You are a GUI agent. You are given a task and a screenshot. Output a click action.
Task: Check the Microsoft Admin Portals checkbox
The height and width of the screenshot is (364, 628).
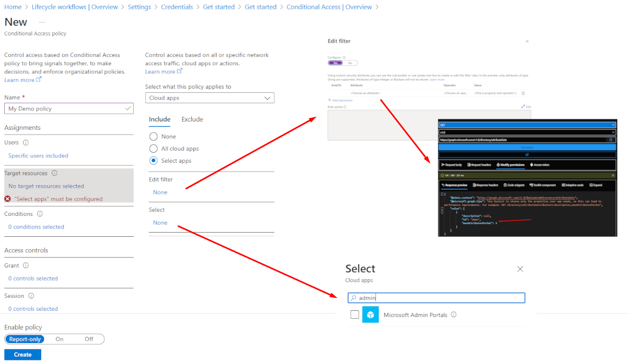[355, 314]
